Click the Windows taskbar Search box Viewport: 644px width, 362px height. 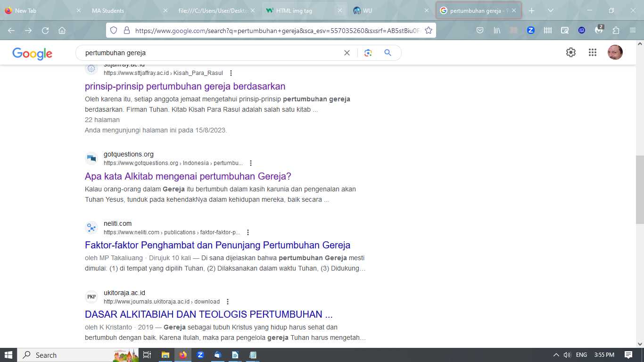pyautogui.click(x=78, y=355)
